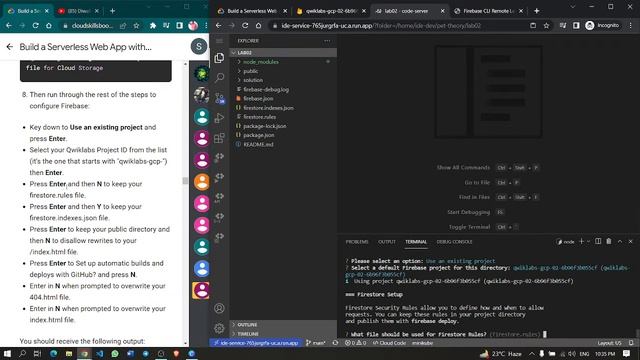Click the main branch in status bar
640x360 pixels.
click(316, 343)
